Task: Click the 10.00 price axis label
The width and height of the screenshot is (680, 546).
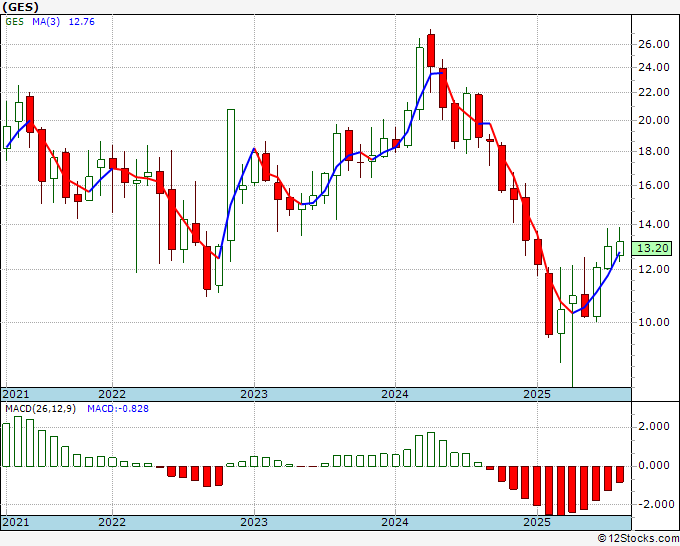Action: point(654,322)
